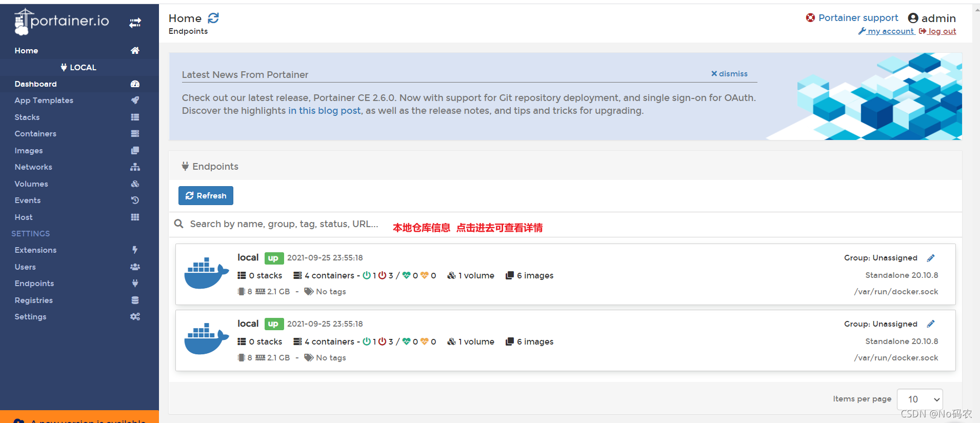This screenshot has height=423, width=980.
Task: Open Dashboard in the sidebar
Action: point(35,84)
